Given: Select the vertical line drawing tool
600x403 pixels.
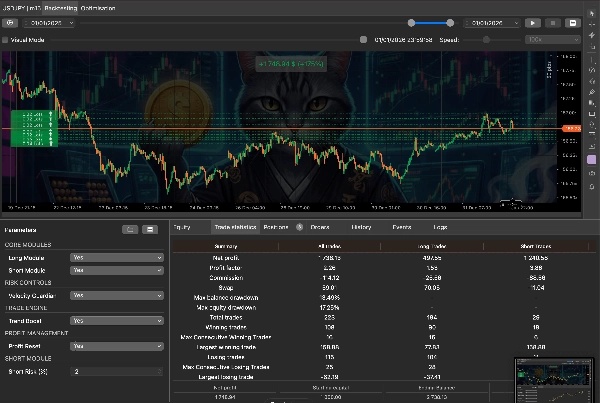Looking at the screenshot, I should 592,59.
